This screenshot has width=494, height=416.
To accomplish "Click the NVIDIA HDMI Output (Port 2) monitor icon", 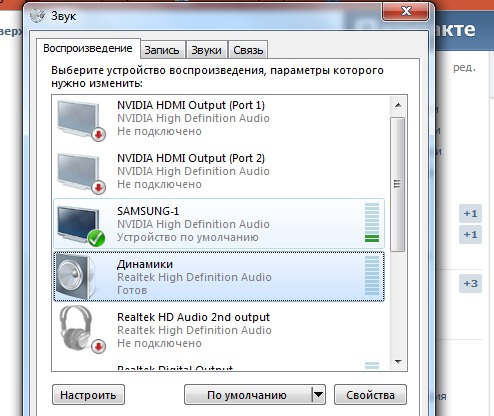I will point(81,173).
